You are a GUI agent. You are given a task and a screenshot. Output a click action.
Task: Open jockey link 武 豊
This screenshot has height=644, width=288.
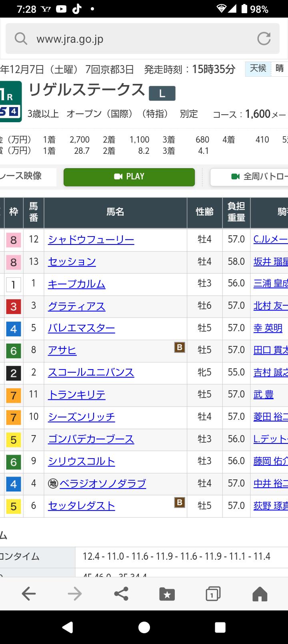[x=264, y=395]
